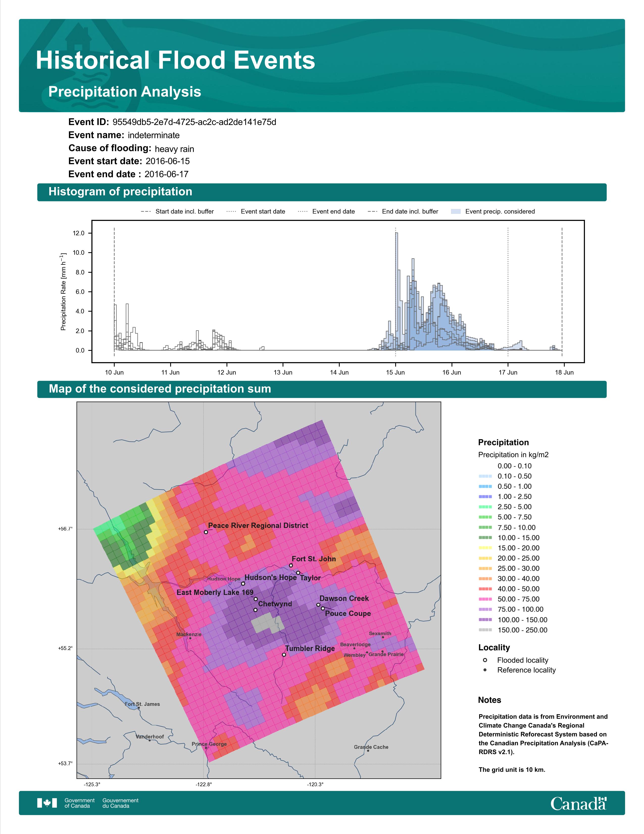Click the Event name value 'indeterminate'
Screen dimensions: 644x834
coord(154,135)
